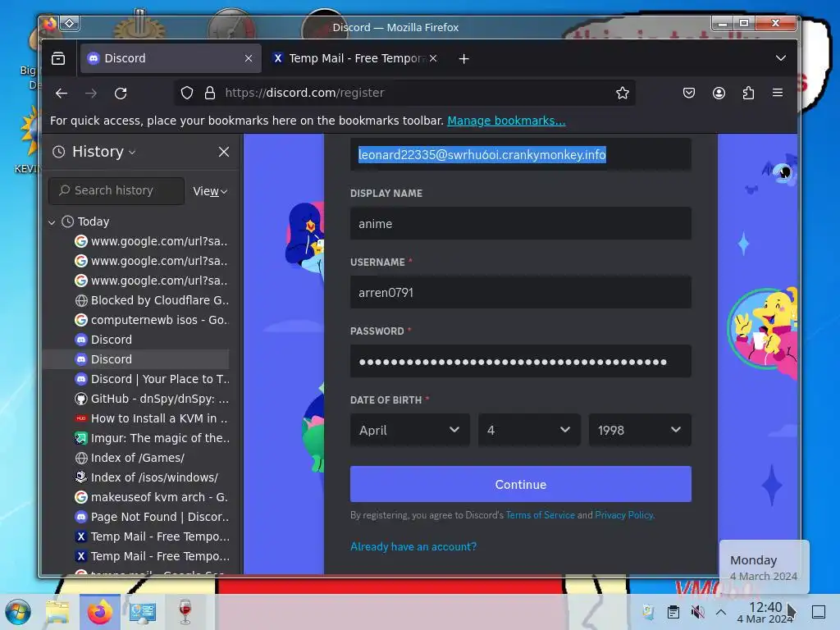840x630 pixels.
Task: Open computer settings taskbar icon
Action: [x=143, y=612]
